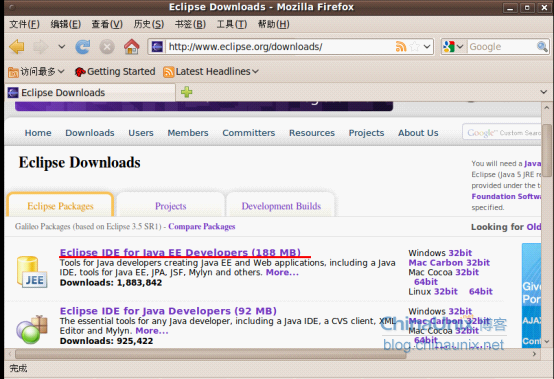This screenshot has height=379, width=554.
Task: Open the 历史(S) menu
Action: (149, 24)
